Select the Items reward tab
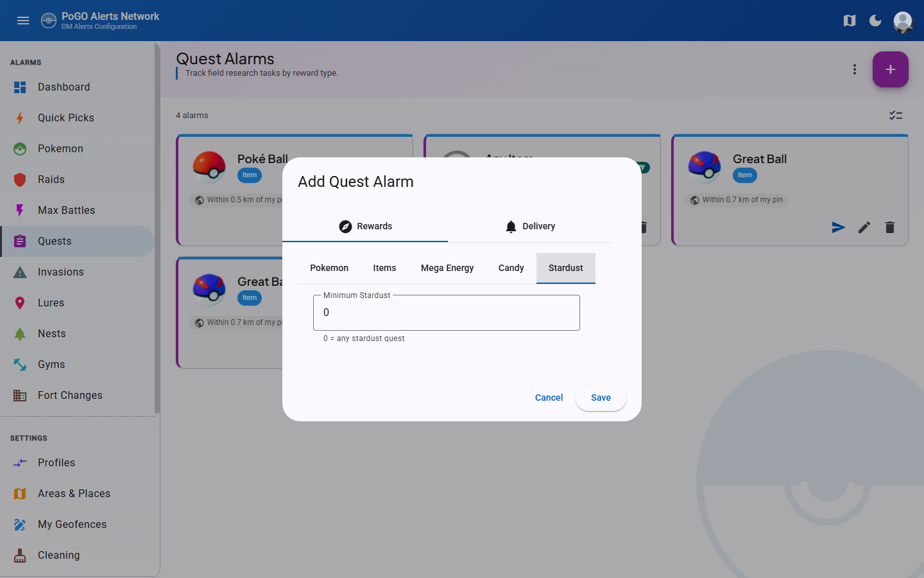The image size is (924, 578). 384,268
